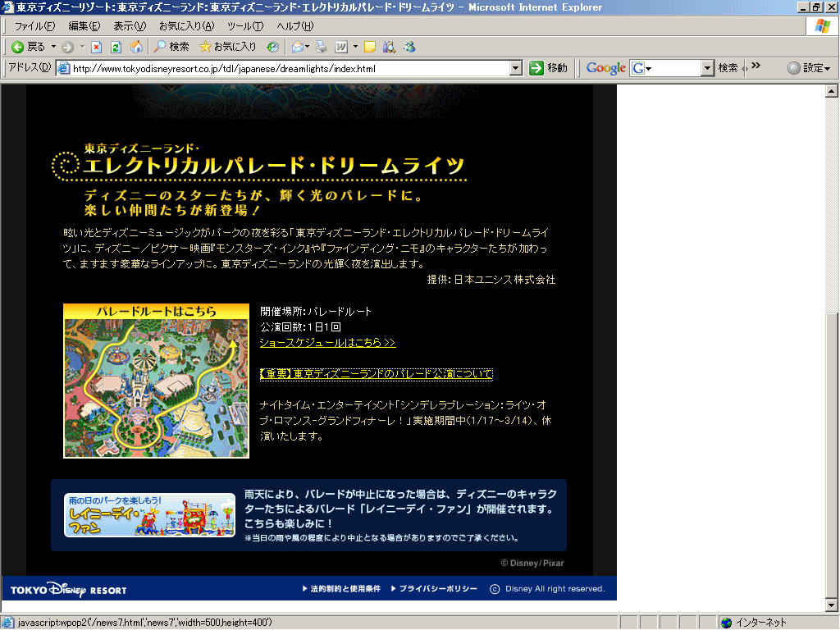Expand the address bar URL dropdown
The image size is (840, 630).
(515, 68)
